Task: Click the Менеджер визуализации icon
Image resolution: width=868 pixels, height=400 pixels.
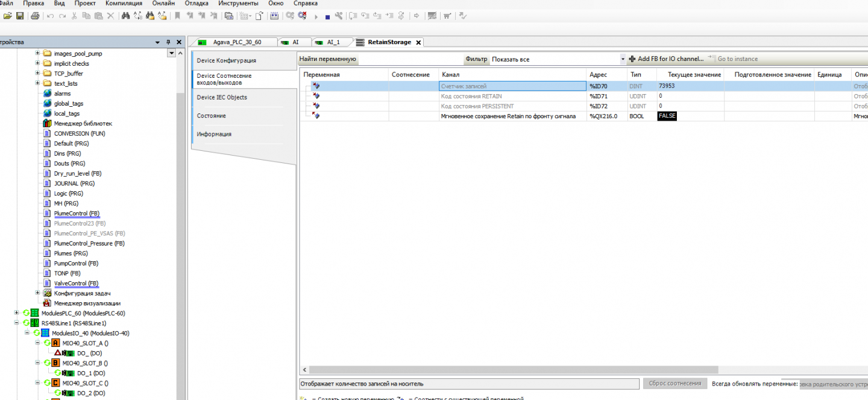Action: click(48, 303)
